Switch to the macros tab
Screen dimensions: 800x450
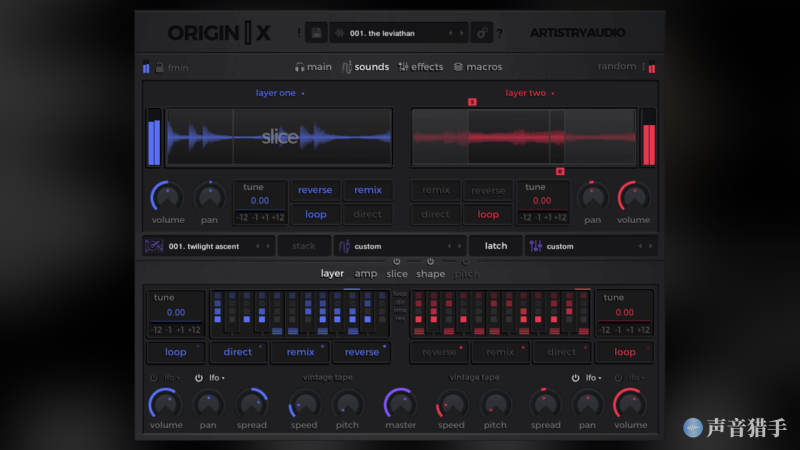pyautogui.click(x=478, y=67)
